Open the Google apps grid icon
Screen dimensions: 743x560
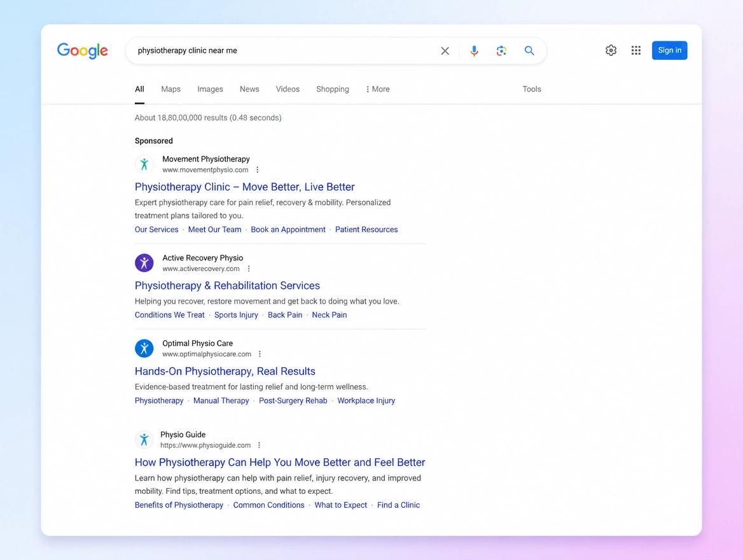[x=636, y=50]
